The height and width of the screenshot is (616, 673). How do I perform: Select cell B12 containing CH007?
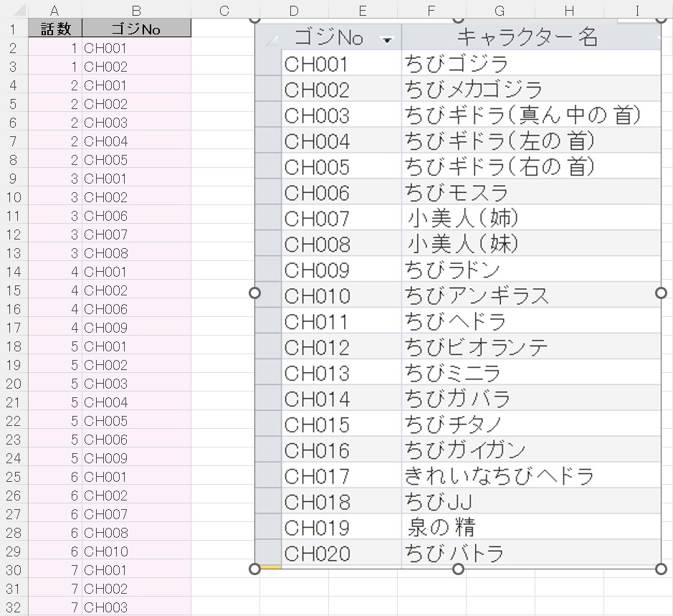(136, 234)
